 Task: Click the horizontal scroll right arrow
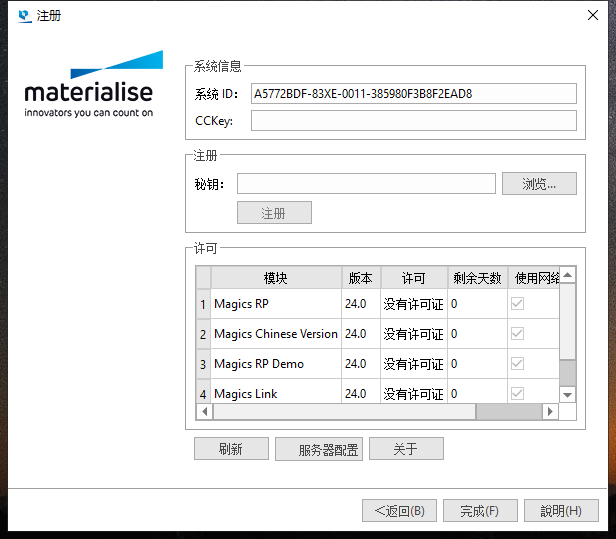pyautogui.click(x=549, y=411)
